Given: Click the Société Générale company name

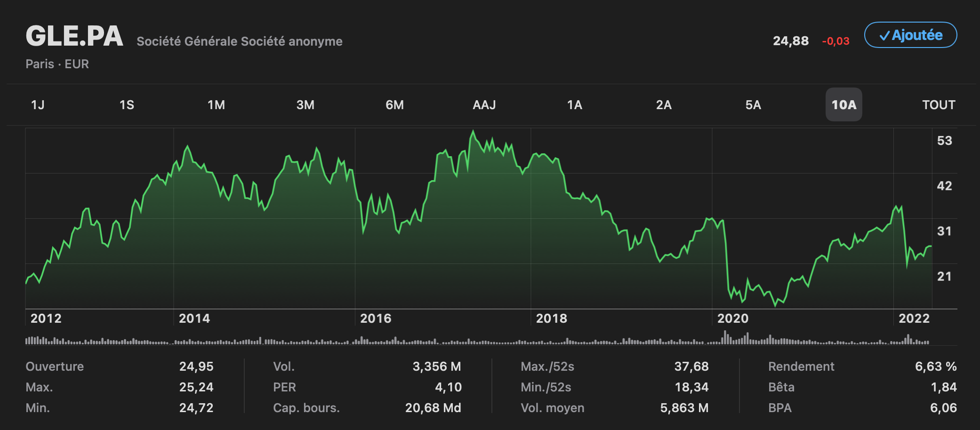Looking at the screenshot, I should (x=240, y=41).
